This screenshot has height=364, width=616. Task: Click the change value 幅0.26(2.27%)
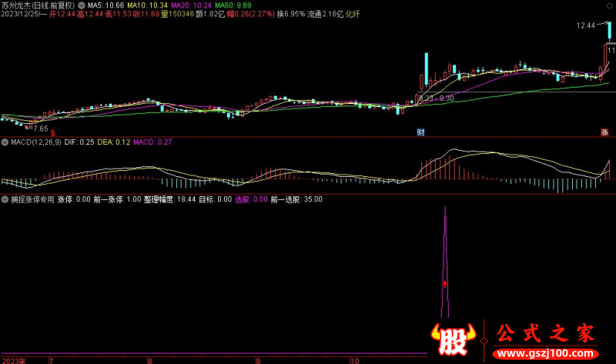pos(250,14)
